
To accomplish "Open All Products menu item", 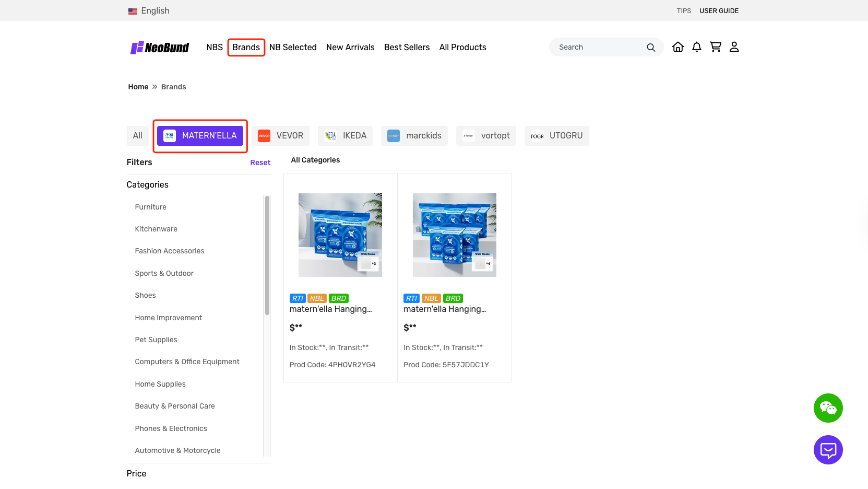I will pos(463,48).
